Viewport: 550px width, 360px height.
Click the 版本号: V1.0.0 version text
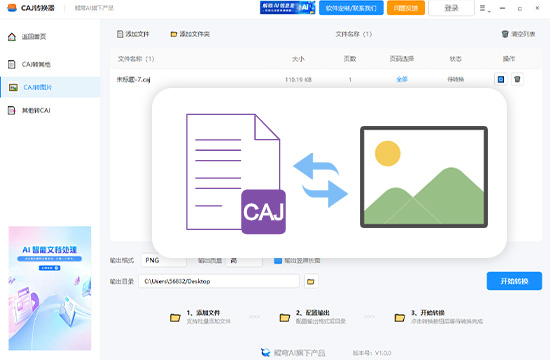coord(372,353)
